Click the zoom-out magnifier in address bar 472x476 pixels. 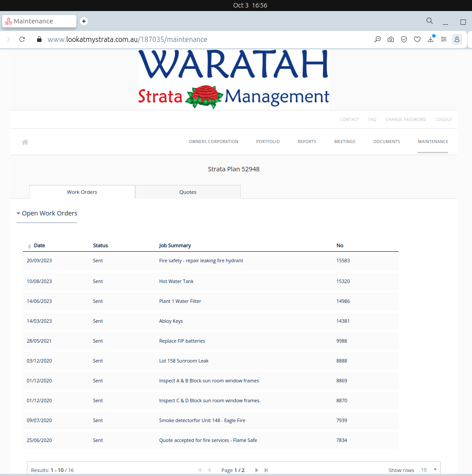[378, 39]
